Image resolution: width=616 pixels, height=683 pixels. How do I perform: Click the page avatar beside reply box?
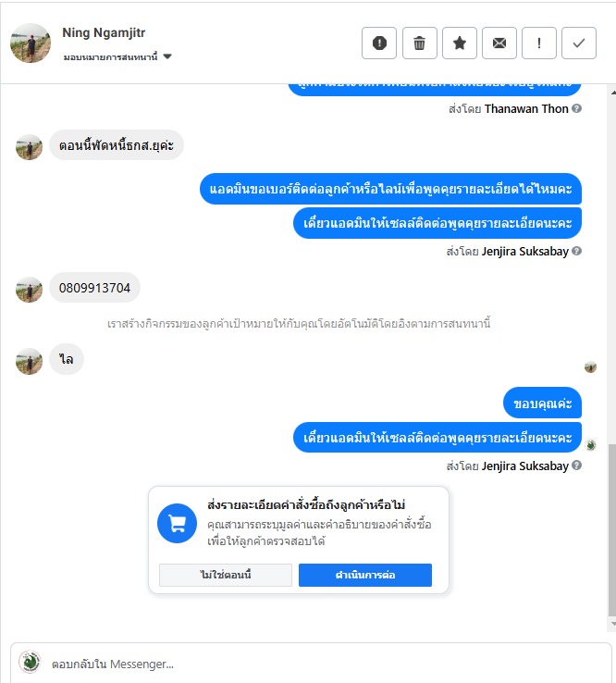click(x=30, y=662)
